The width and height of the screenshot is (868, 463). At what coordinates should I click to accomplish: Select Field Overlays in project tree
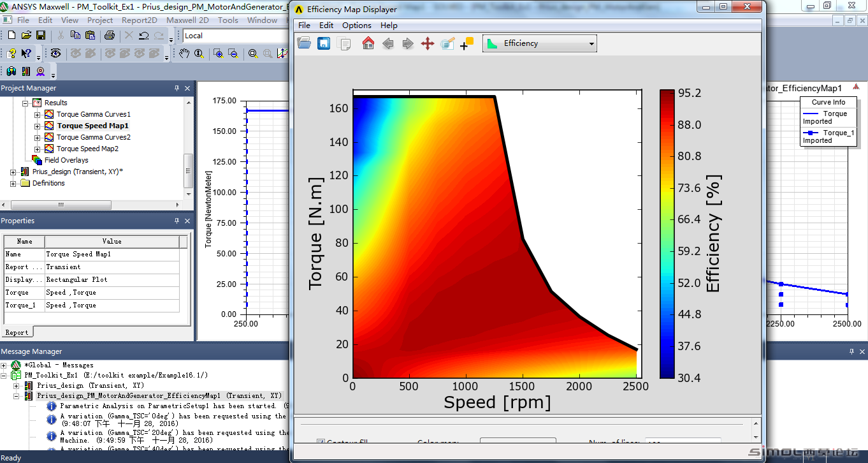click(x=66, y=160)
